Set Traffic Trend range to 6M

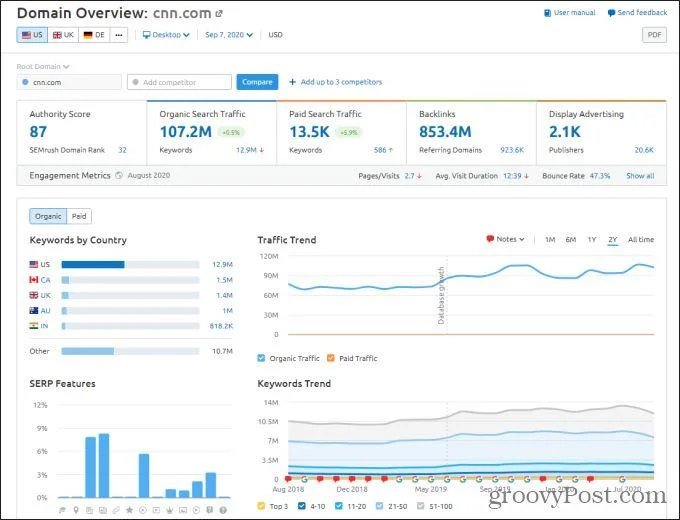click(571, 239)
